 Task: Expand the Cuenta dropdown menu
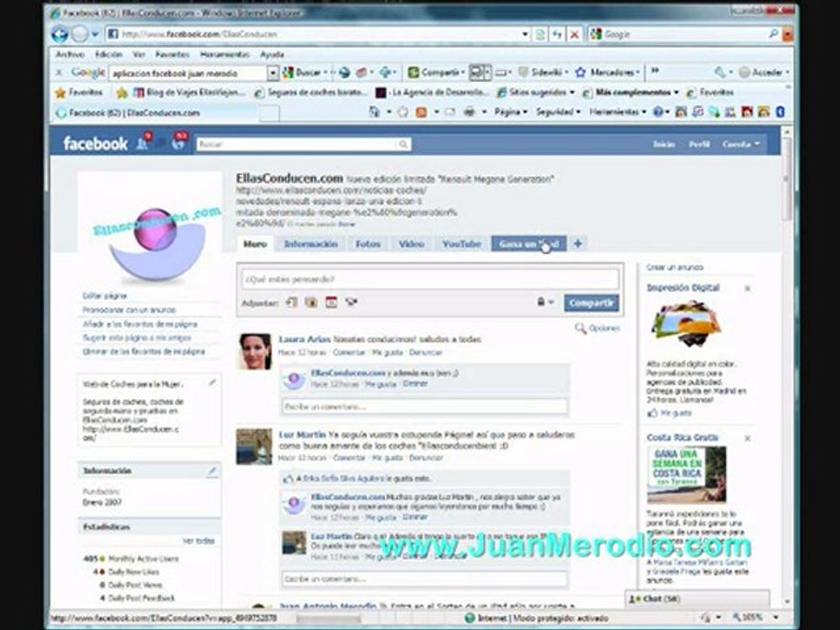coord(741,144)
